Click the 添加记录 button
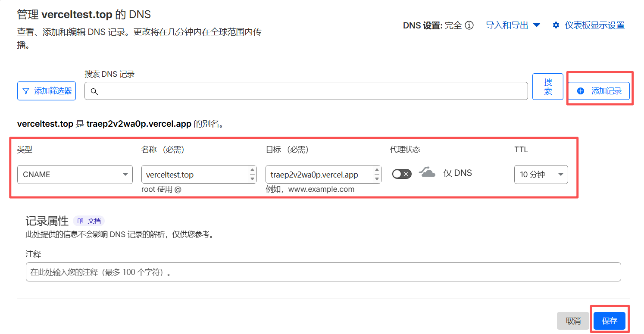644x334 pixels. click(x=599, y=91)
